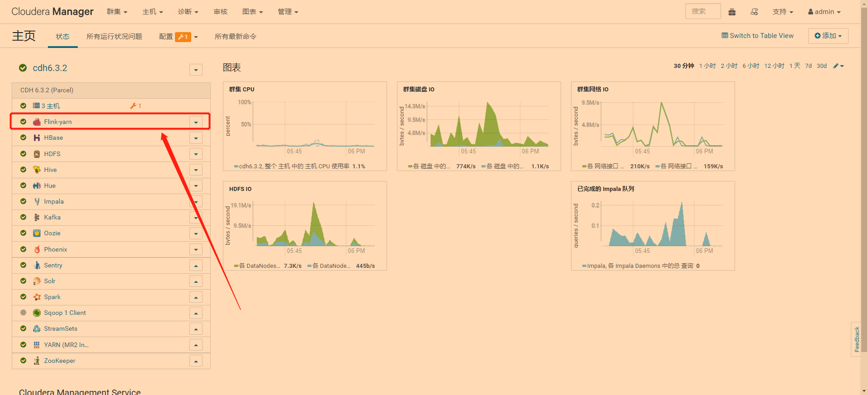
Task: Open the 群集 CPU chart
Action: click(305, 126)
